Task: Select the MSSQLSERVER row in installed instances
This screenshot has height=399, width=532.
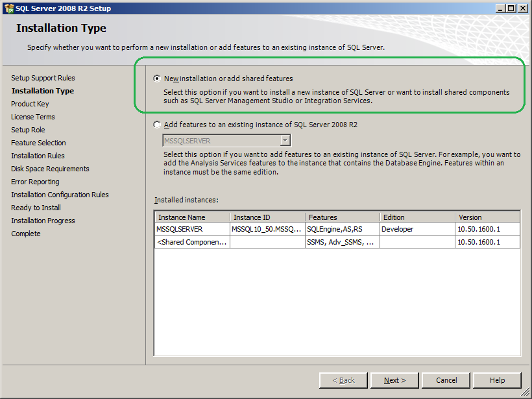Action: (337, 229)
